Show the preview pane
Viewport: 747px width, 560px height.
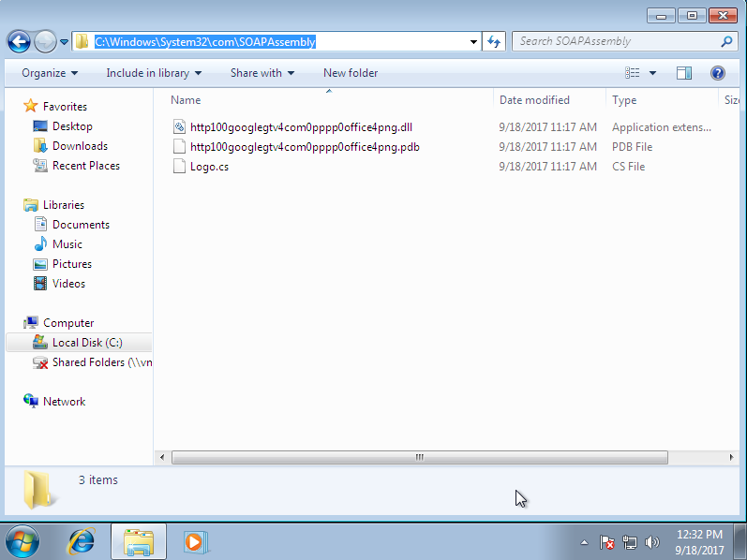684,73
